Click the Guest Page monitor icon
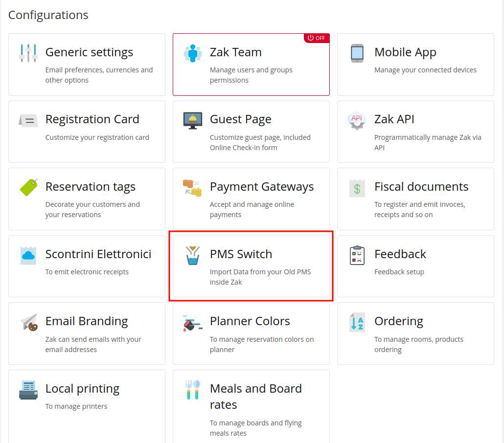504x443 pixels. coord(193,120)
